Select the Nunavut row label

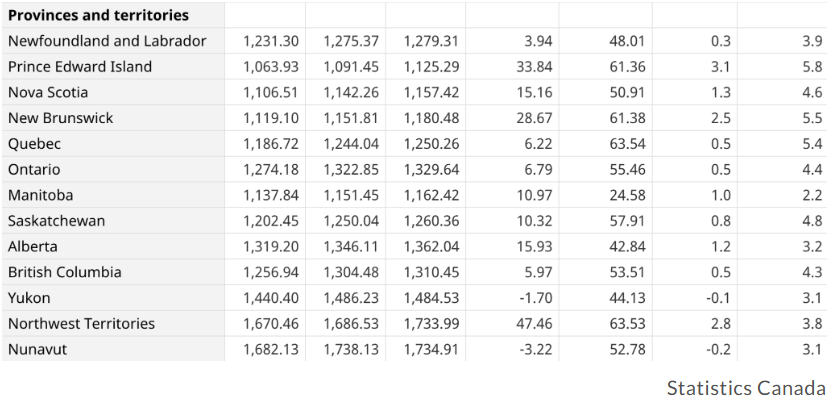(x=113, y=349)
